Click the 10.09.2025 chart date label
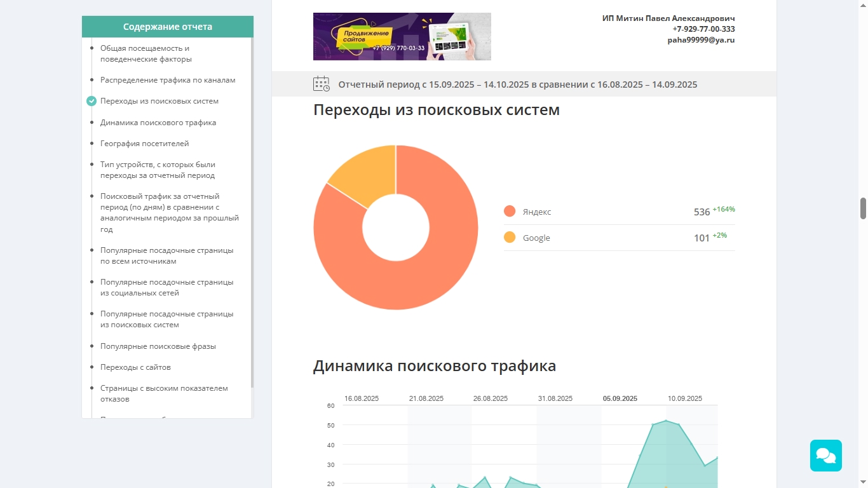 (x=685, y=398)
